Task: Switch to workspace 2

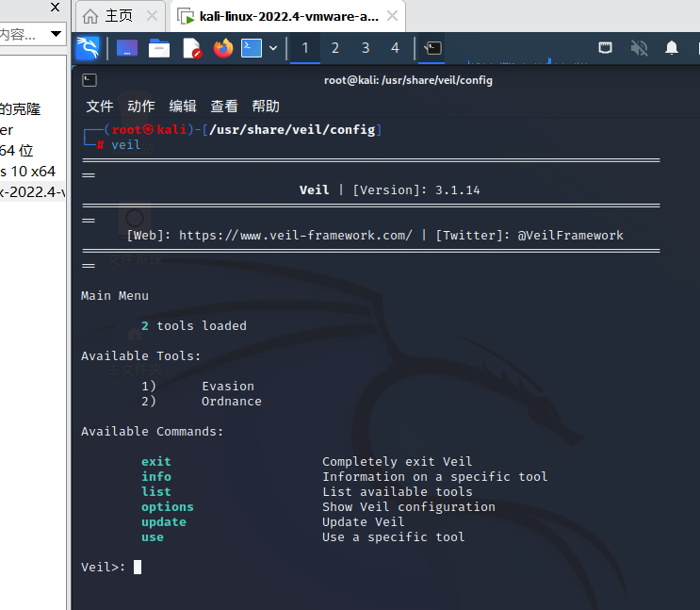Action: point(335,48)
